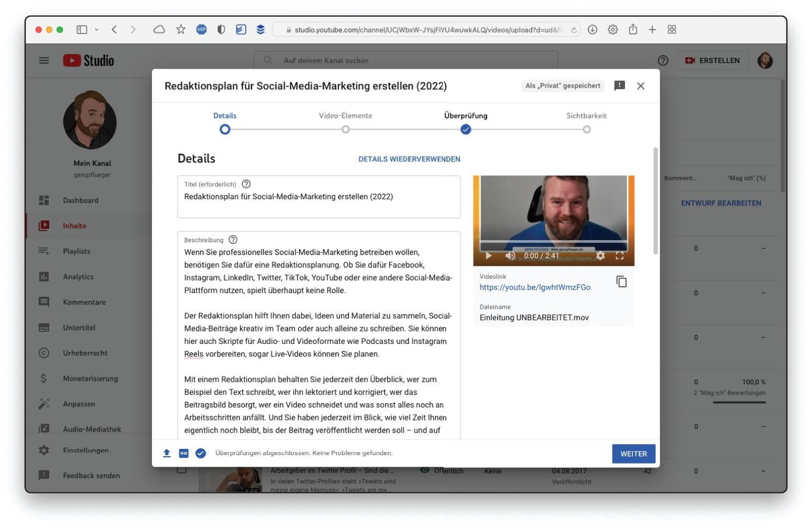Image resolution: width=812 pixels, height=528 pixels.
Task: Play the video preview
Action: tap(488, 256)
